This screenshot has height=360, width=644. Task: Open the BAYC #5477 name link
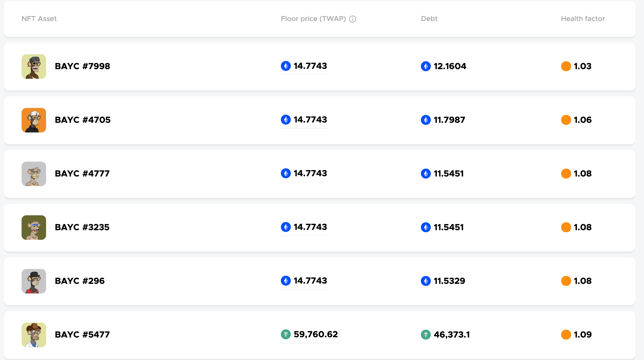[x=82, y=335]
